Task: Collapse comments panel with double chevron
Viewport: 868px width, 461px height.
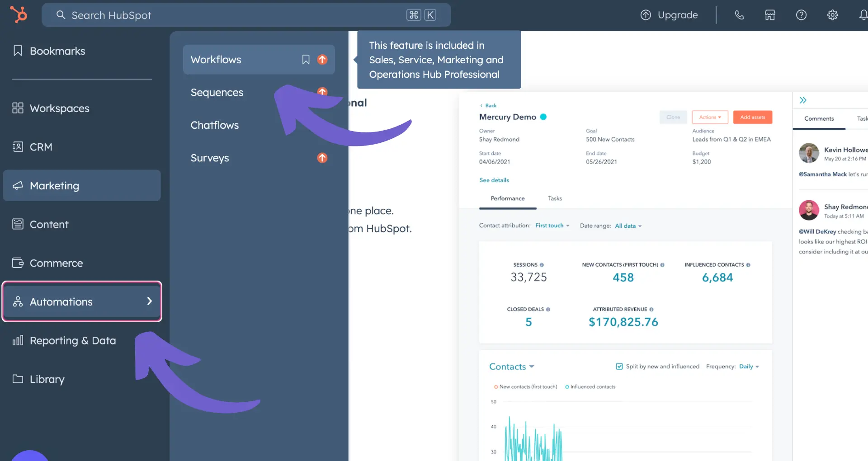Action: point(803,100)
